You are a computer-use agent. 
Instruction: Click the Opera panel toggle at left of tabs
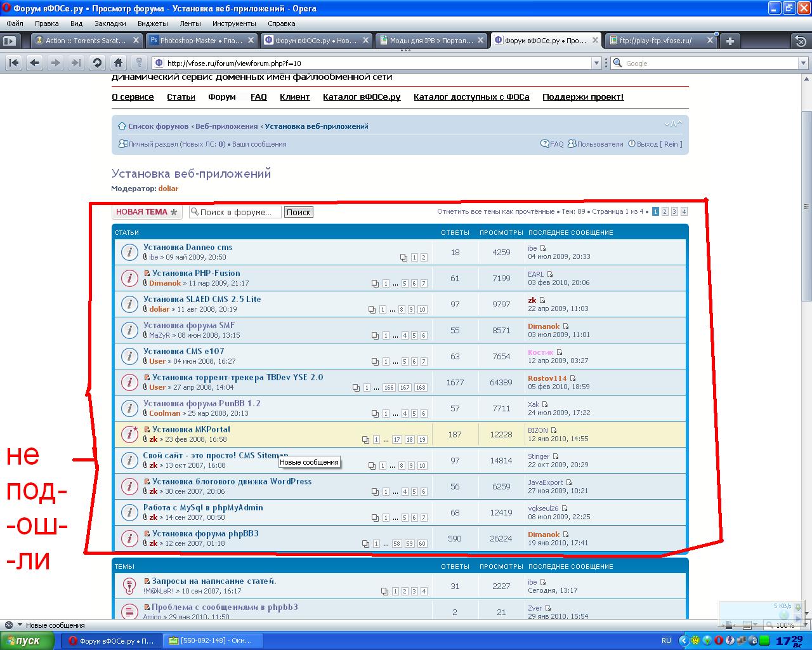click(9, 41)
